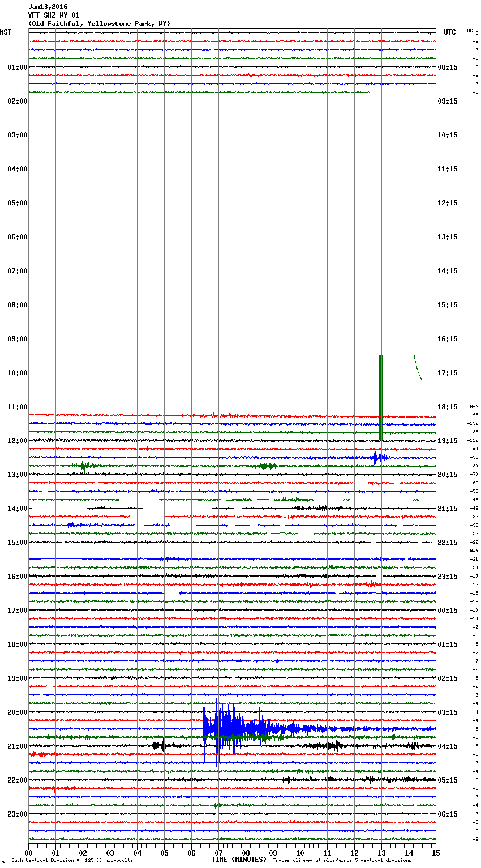Select the 01:00 MST time label
The image size is (481, 868).
point(18,67)
